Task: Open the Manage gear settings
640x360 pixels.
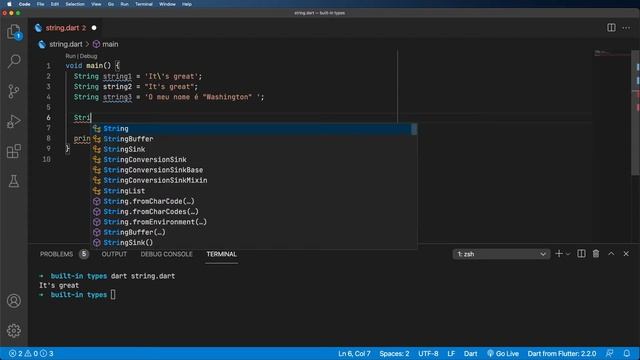Action: [14, 330]
